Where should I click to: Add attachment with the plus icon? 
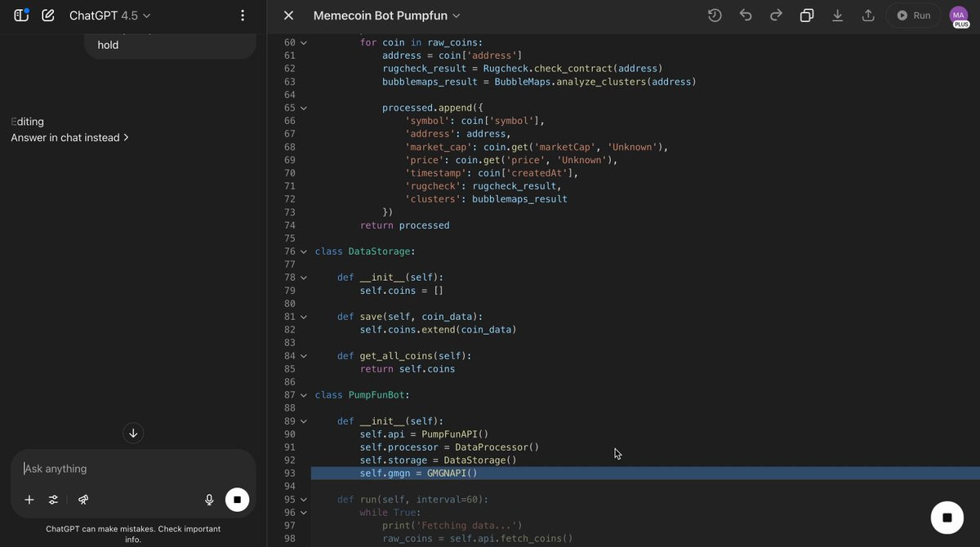[x=29, y=500]
